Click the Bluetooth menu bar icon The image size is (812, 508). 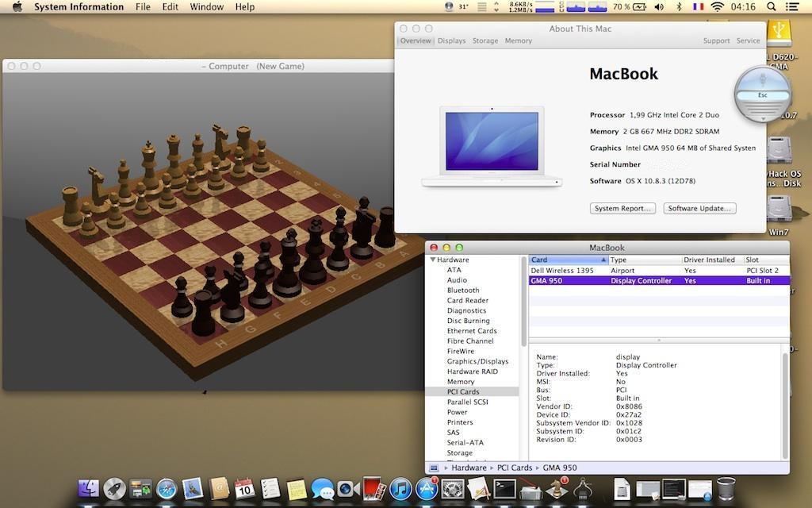click(679, 6)
